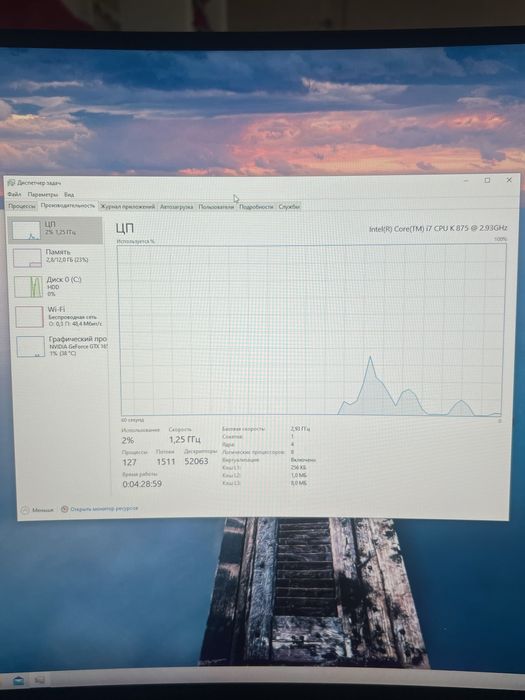Select the Графический процессор item
Image resolution: width=525 pixels, height=700 pixels.
coord(60,346)
